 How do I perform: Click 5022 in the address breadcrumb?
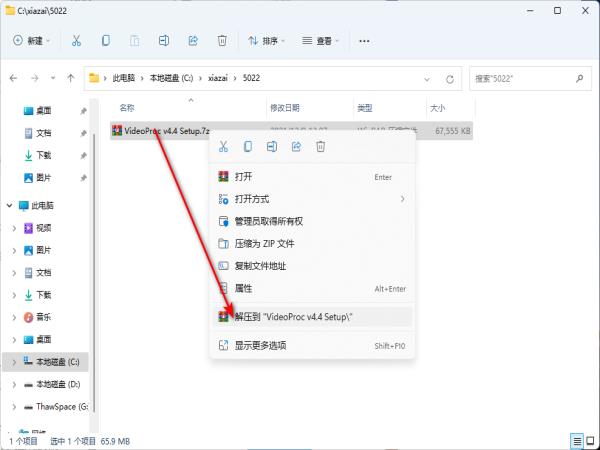(251, 78)
